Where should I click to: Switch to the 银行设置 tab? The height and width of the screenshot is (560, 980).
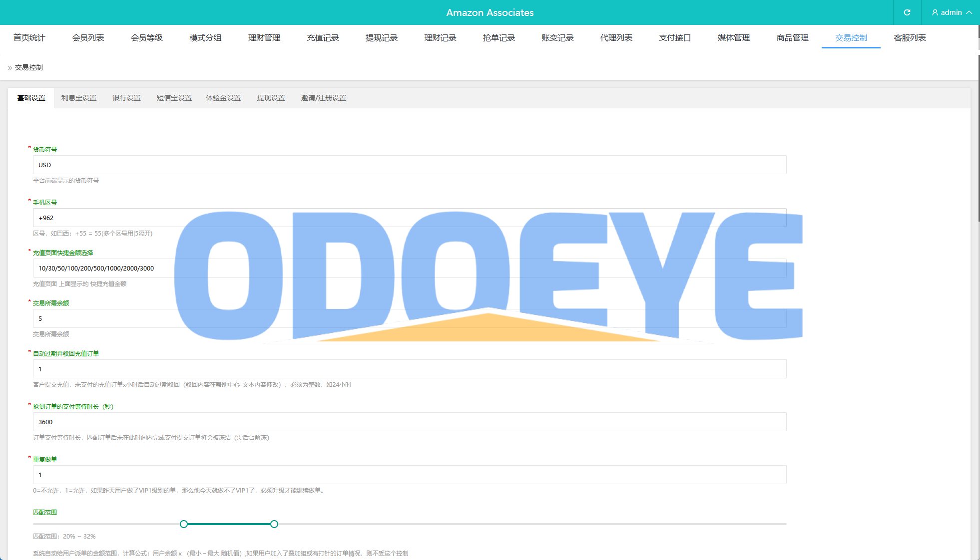(126, 98)
